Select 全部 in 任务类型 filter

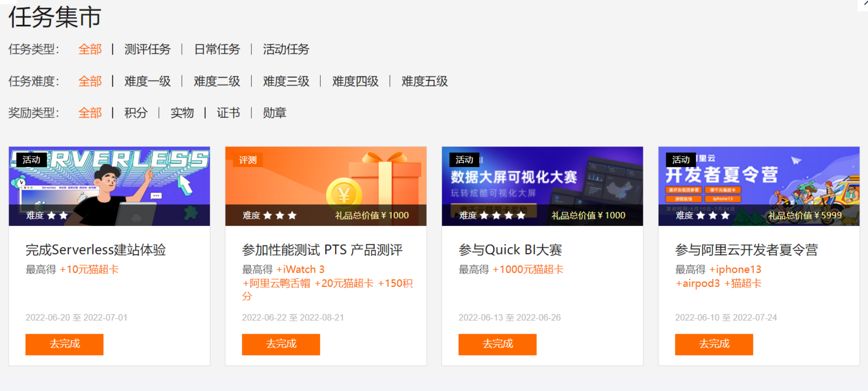(90, 49)
